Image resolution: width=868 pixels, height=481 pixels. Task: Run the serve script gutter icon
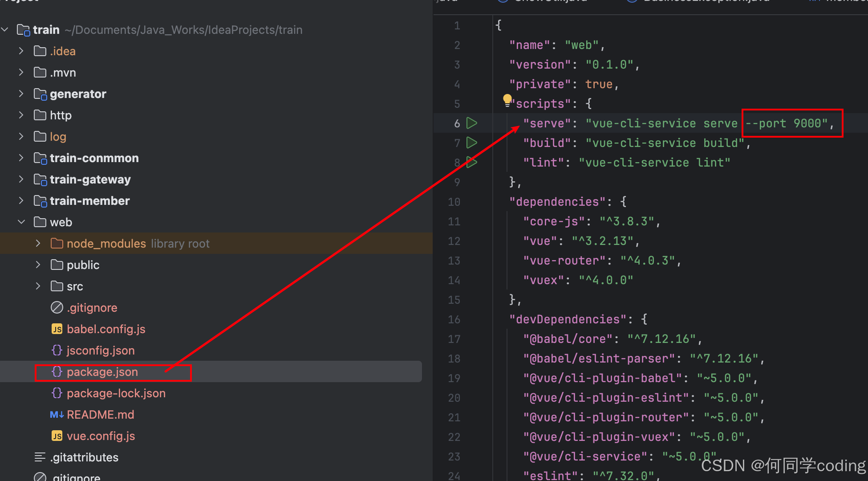472,123
